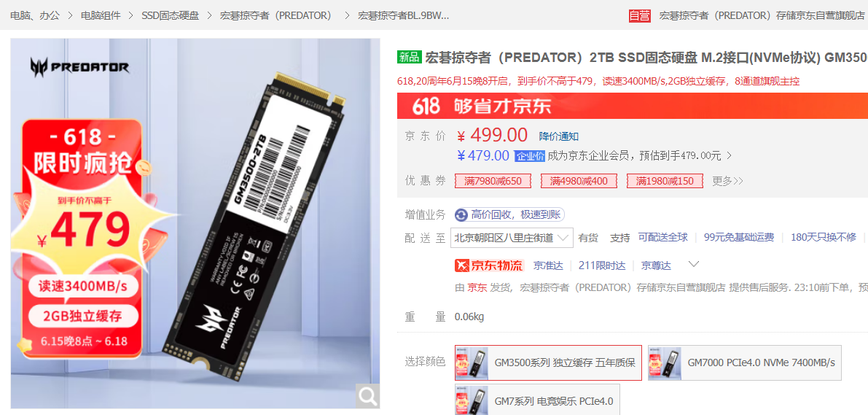The height and width of the screenshot is (415, 868).
Task: Click the Predator logo on product image
Action: (80, 68)
